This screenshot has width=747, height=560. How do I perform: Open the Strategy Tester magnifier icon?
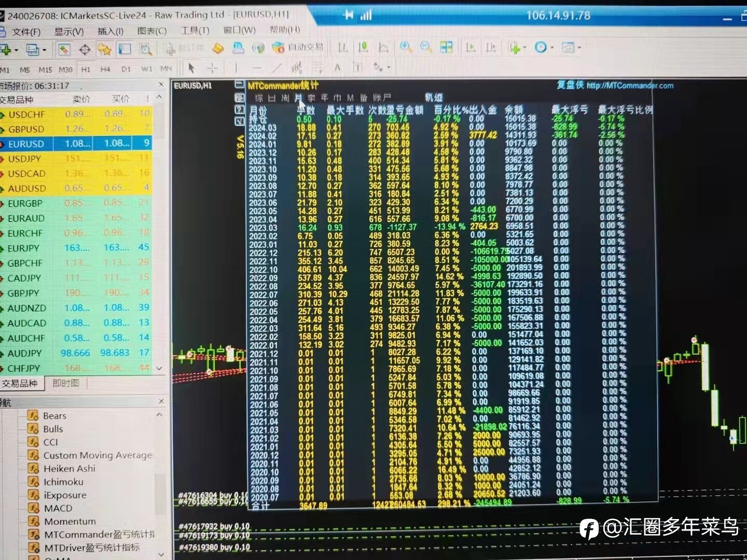pos(146,49)
